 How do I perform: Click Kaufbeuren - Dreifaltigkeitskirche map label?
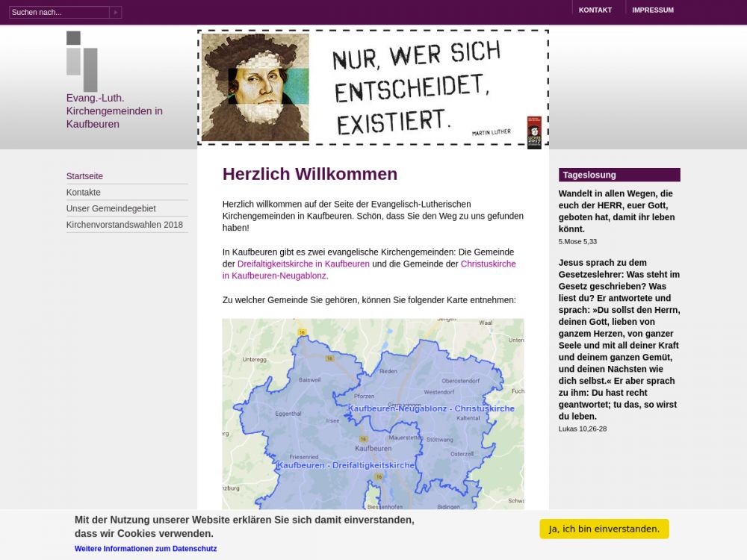pyautogui.click(x=345, y=465)
